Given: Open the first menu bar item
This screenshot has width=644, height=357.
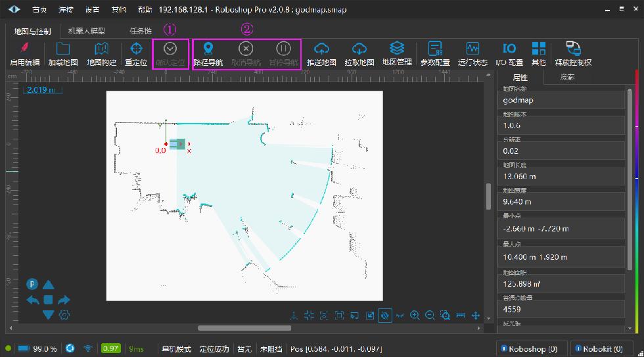Looking at the screenshot, I should (39, 9).
